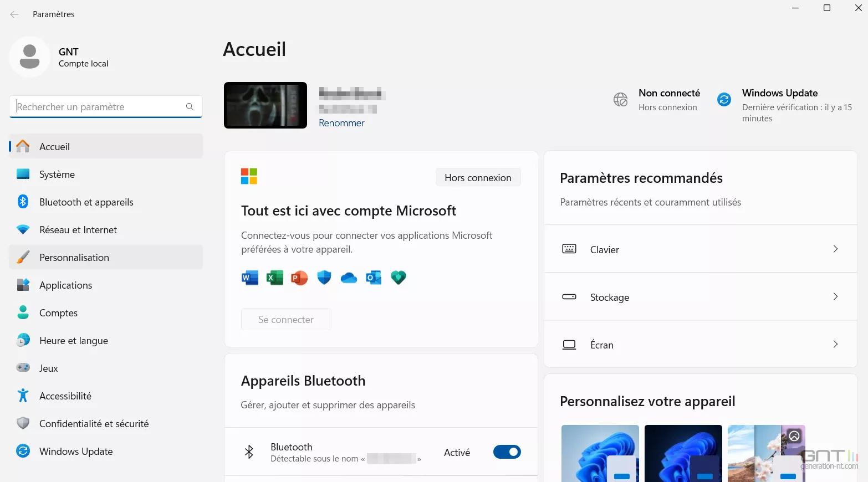The height and width of the screenshot is (482, 868).
Task: Click the desktop wallpaper preview thumbnail
Action: (265, 105)
